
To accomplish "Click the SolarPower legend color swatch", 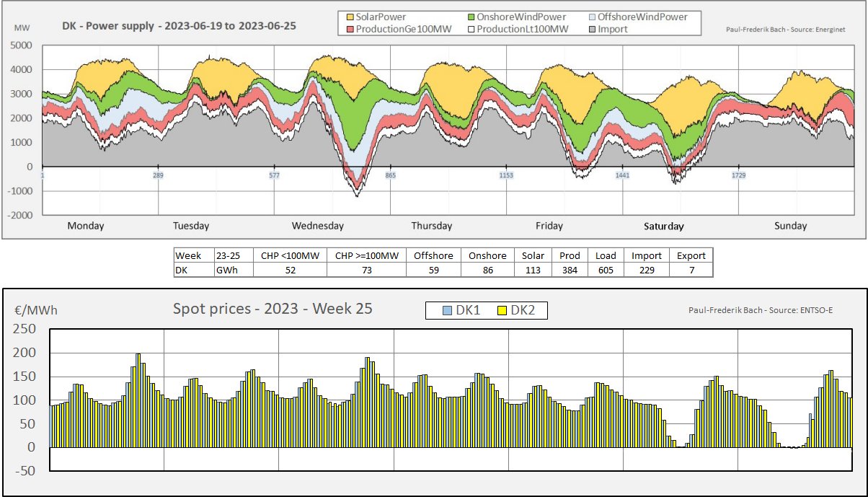I will point(351,17).
